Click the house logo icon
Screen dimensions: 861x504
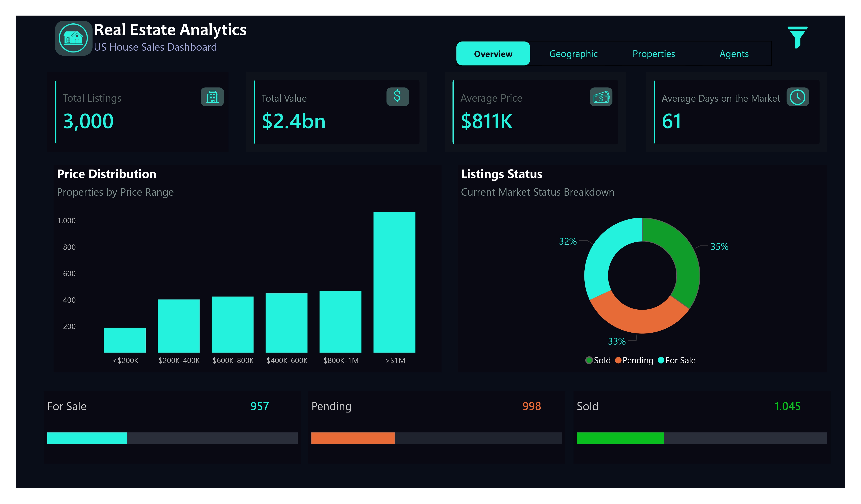tap(73, 38)
